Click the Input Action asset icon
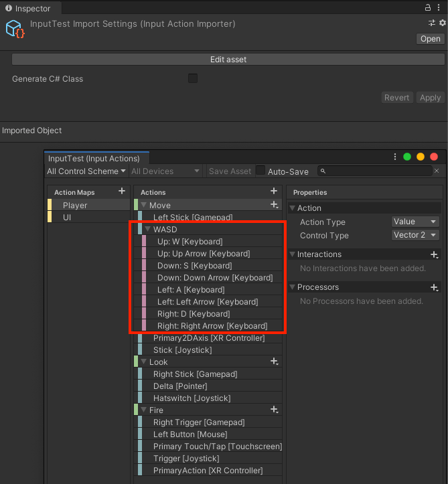The height and width of the screenshot is (484, 448). click(15, 29)
